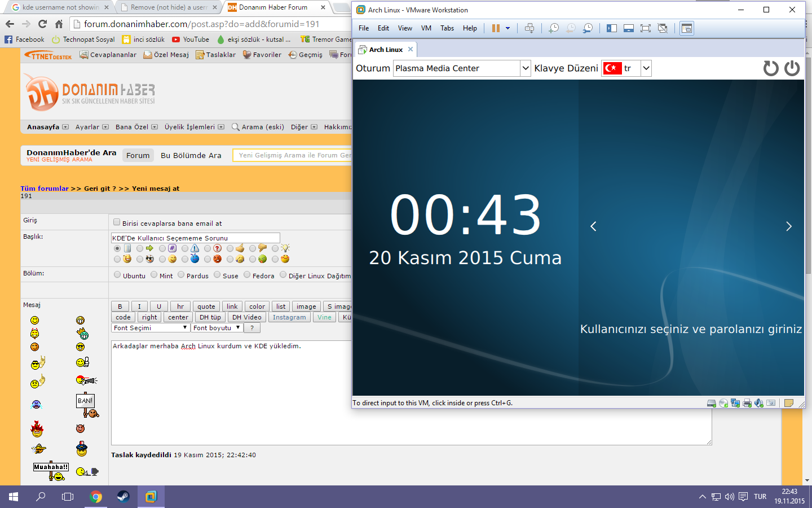Click the shutdown power icon on login screen

792,68
